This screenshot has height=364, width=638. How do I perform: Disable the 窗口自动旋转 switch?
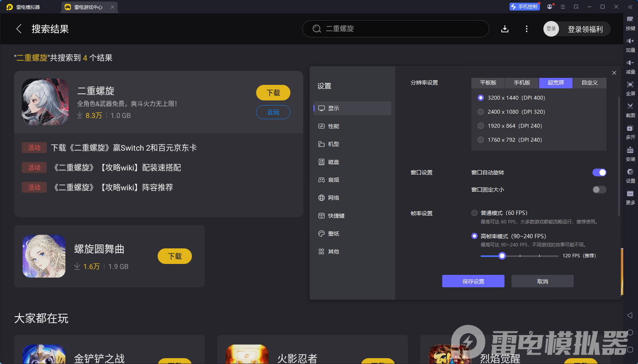(599, 172)
